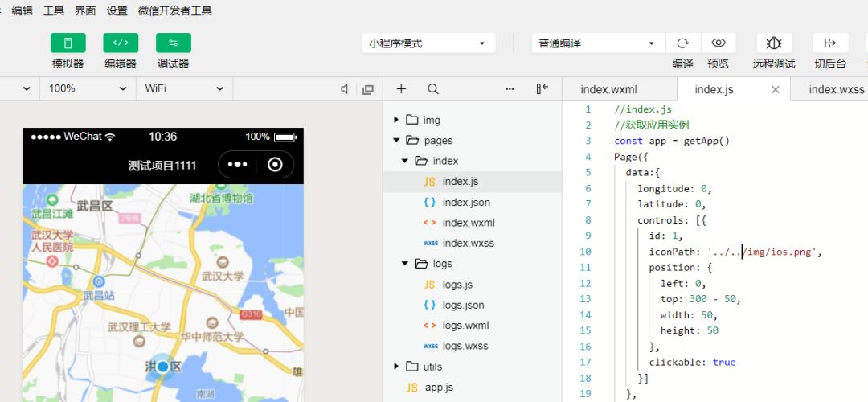Screen dimensions: 868x402
Task: Expand the img folder
Action: click(x=395, y=120)
